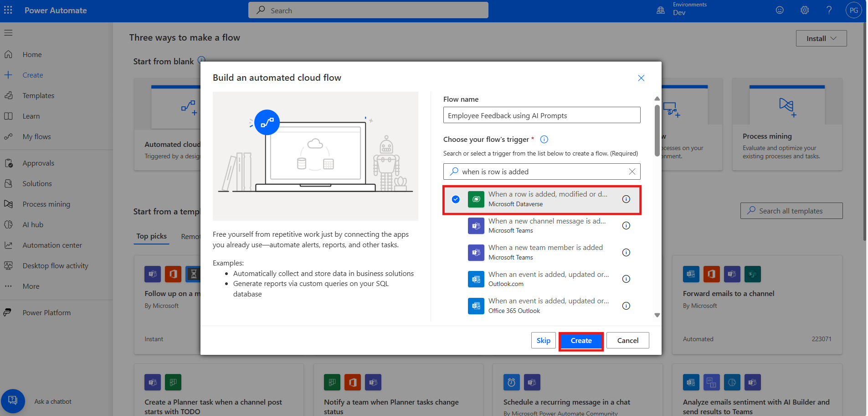The height and width of the screenshot is (416, 868).
Task: Select the new channel message Teams trigger
Action: pyautogui.click(x=546, y=225)
